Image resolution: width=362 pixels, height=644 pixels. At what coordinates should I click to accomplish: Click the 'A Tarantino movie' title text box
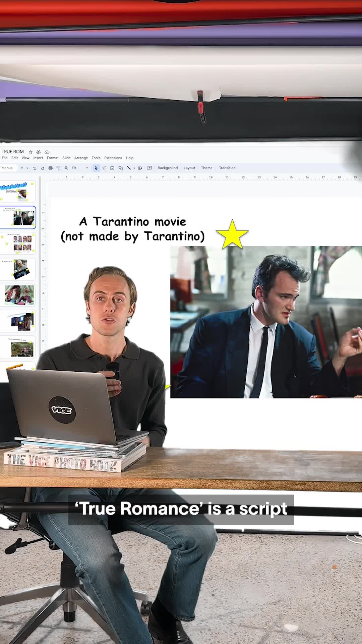pos(133,229)
